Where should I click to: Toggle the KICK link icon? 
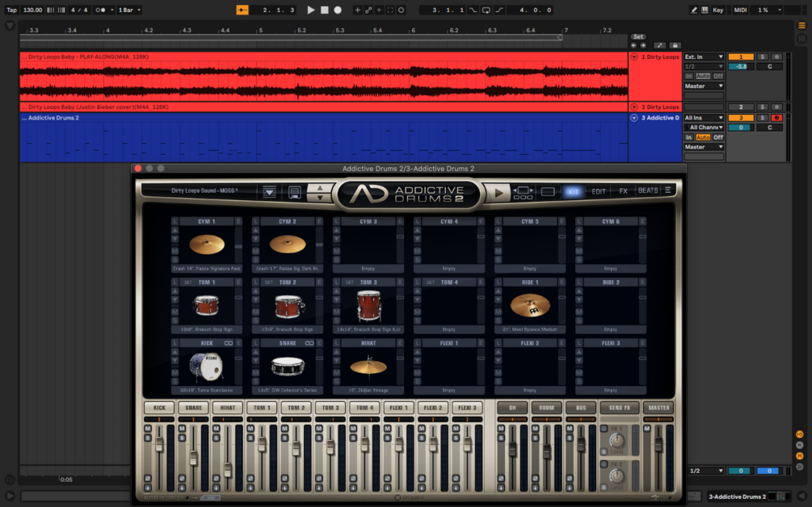pyautogui.click(x=229, y=343)
